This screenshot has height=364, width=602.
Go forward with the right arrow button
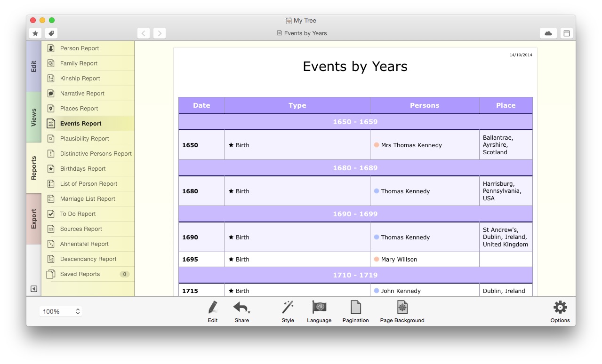[x=160, y=33]
